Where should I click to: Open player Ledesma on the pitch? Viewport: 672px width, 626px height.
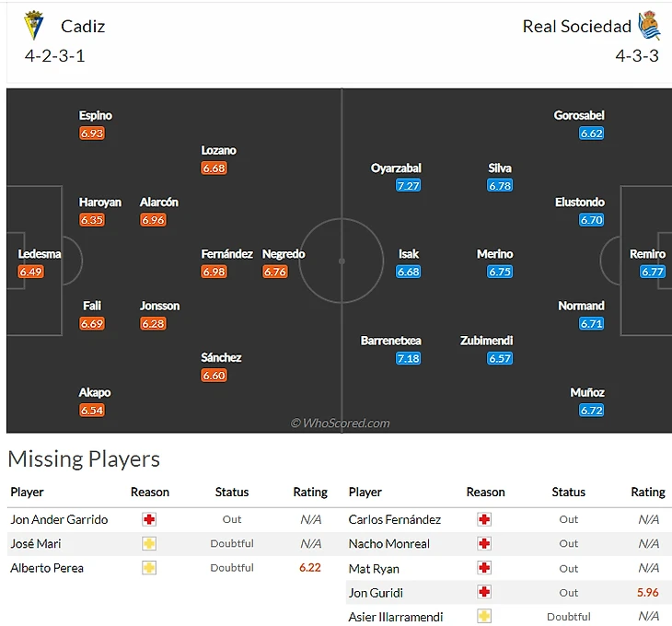[x=40, y=254]
